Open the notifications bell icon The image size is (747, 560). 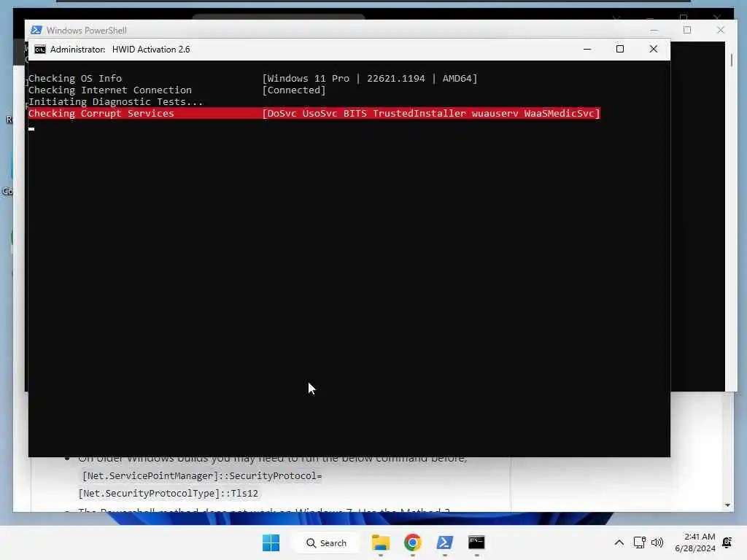point(727,542)
